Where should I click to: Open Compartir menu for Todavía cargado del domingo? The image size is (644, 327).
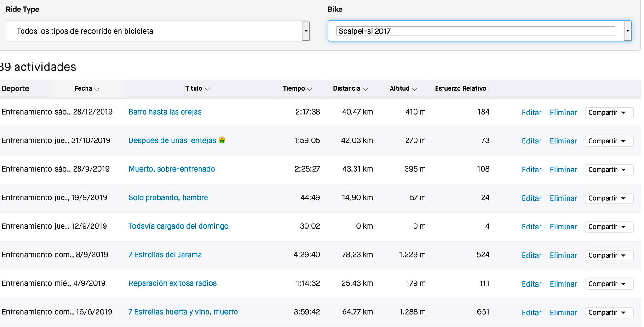(609, 226)
